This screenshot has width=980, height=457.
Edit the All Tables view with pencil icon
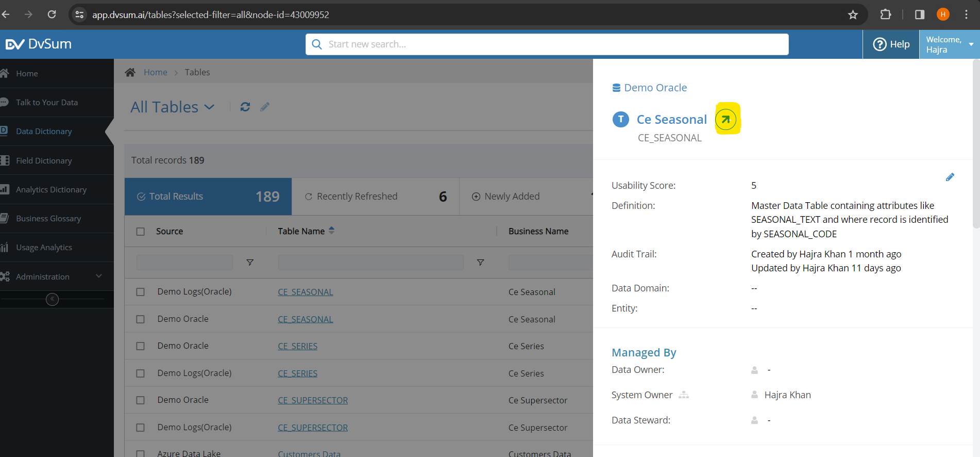tap(265, 107)
